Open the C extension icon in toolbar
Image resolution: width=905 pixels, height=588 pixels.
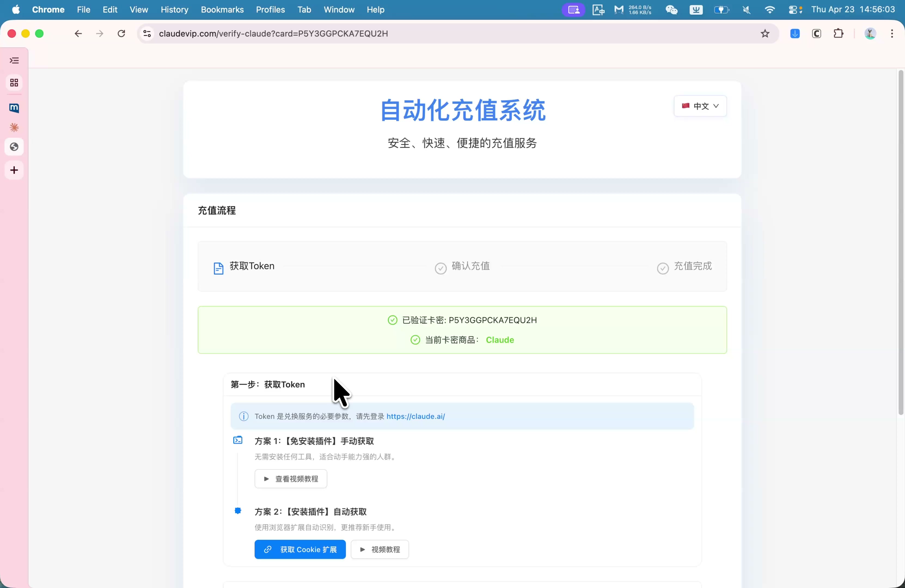pos(817,33)
